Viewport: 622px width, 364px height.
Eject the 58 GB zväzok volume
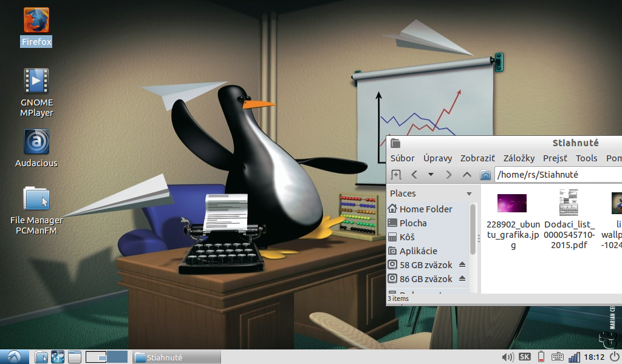coord(462,265)
